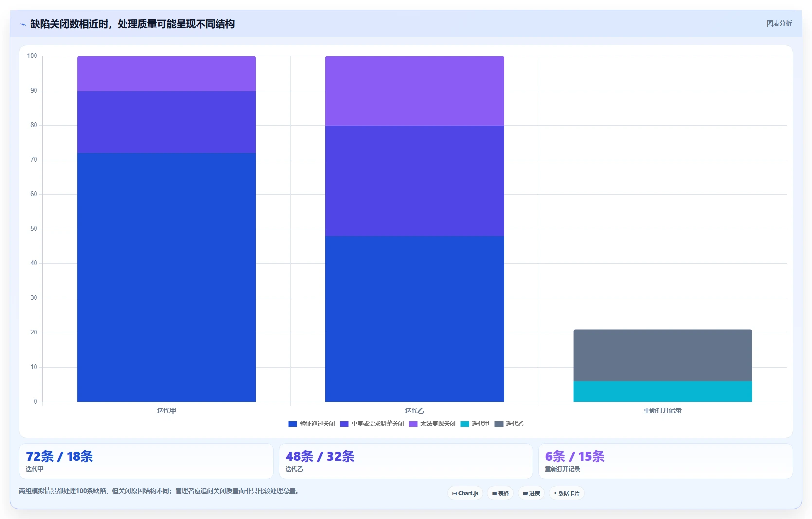Click the 表格 chip in the footer
Image resolution: width=812 pixels, height=519 pixels.
(x=500, y=493)
